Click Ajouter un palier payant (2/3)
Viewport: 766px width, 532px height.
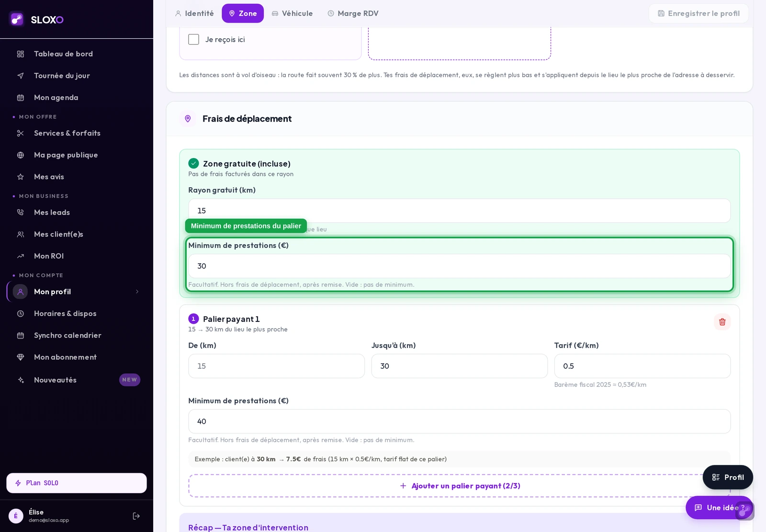[459, 486]
